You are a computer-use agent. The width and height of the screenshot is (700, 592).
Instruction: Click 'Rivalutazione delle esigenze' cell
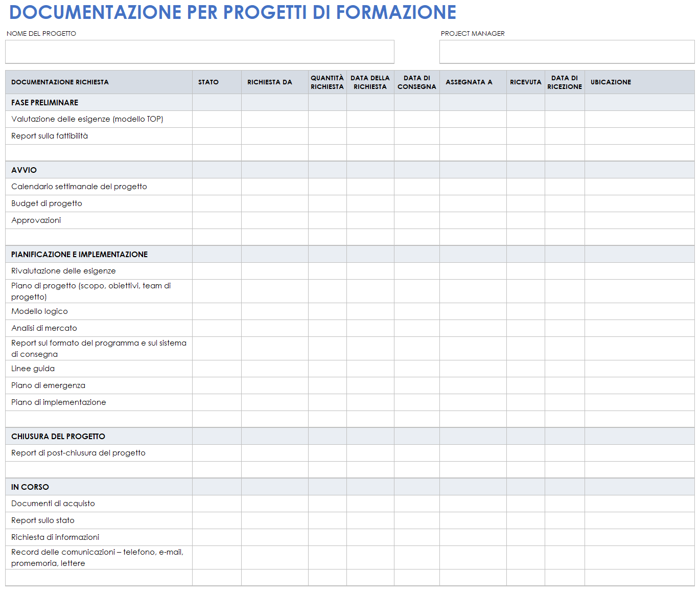pyautogui.click(x=99, y=271)
